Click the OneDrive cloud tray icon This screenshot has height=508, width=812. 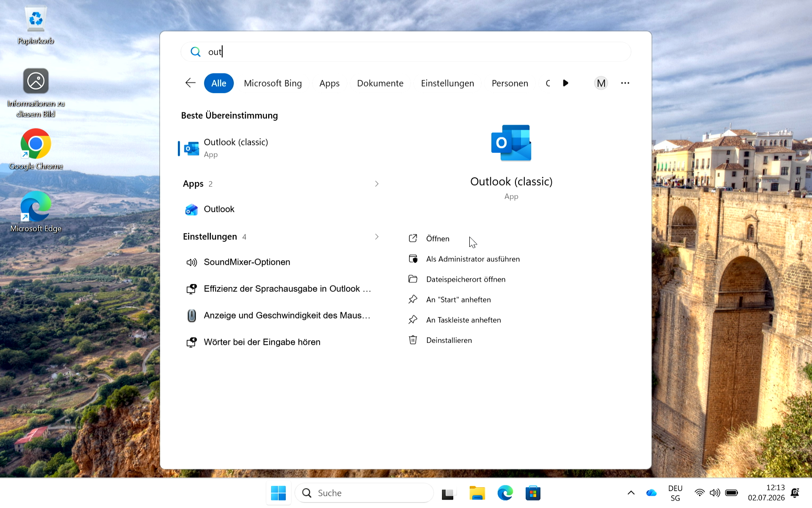tap(651, 493)
